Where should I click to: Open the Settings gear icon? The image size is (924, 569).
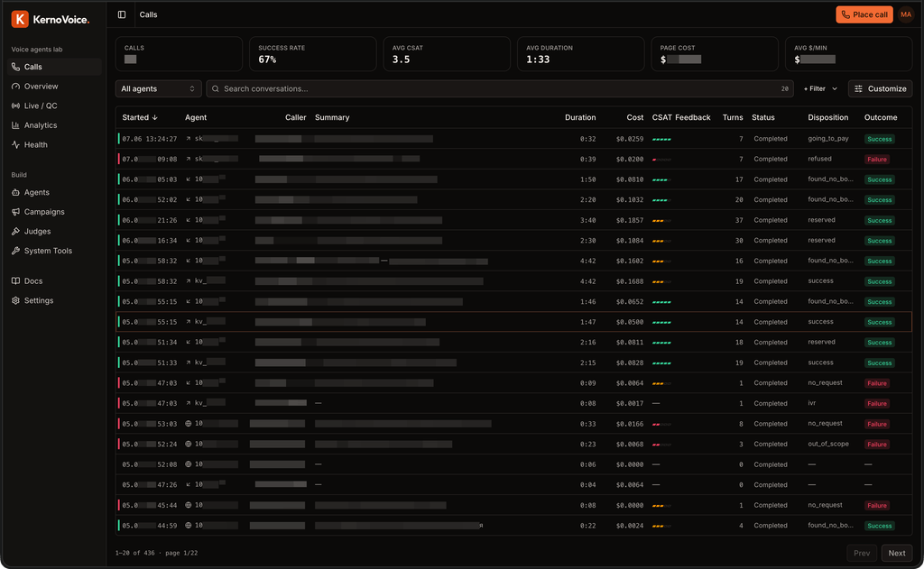(x=16, y=300)
